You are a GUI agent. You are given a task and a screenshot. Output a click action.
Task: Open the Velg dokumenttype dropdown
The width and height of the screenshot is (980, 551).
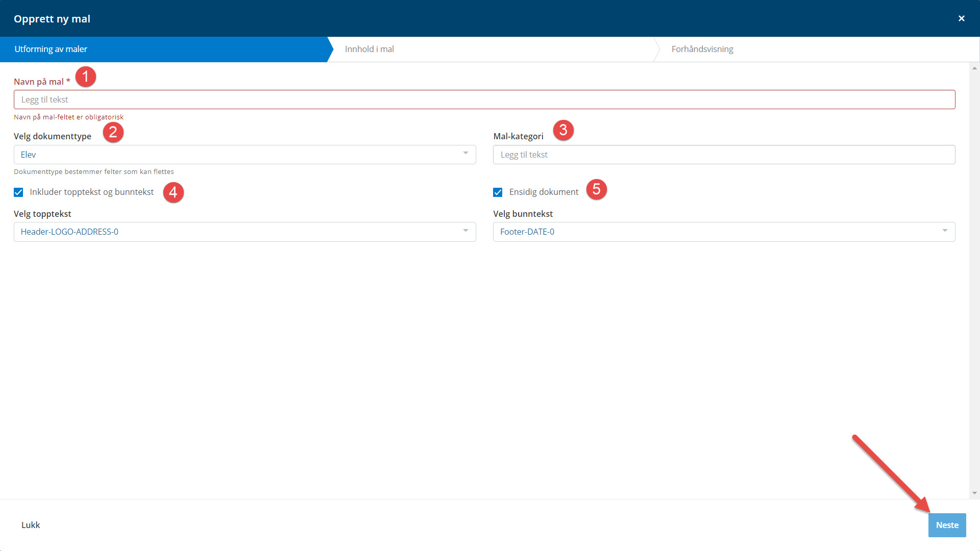[x=244, y=155]
